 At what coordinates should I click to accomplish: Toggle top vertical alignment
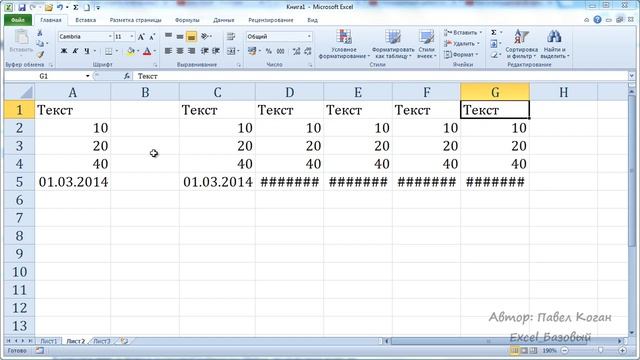coord(168,37)
